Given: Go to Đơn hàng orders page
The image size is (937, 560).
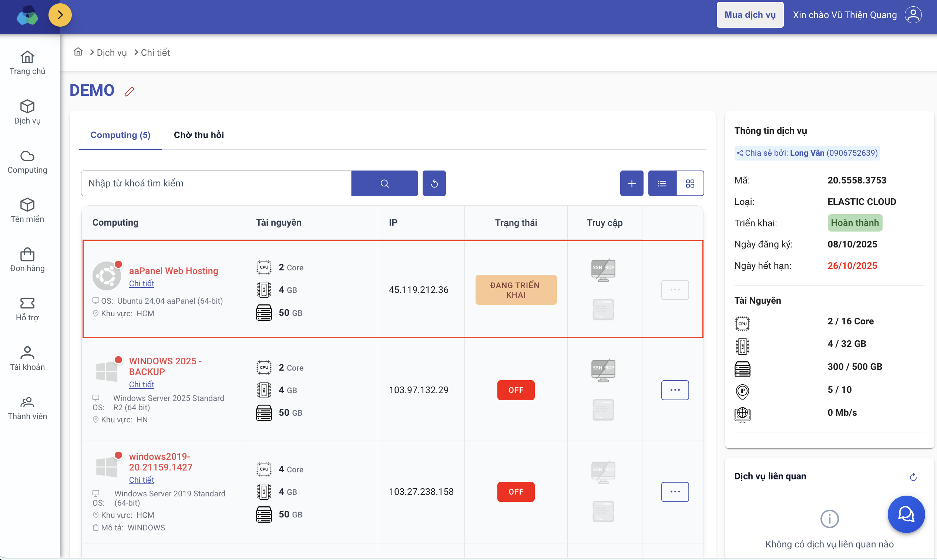Looking at the screenshot, I should click(x=27, y=260).
